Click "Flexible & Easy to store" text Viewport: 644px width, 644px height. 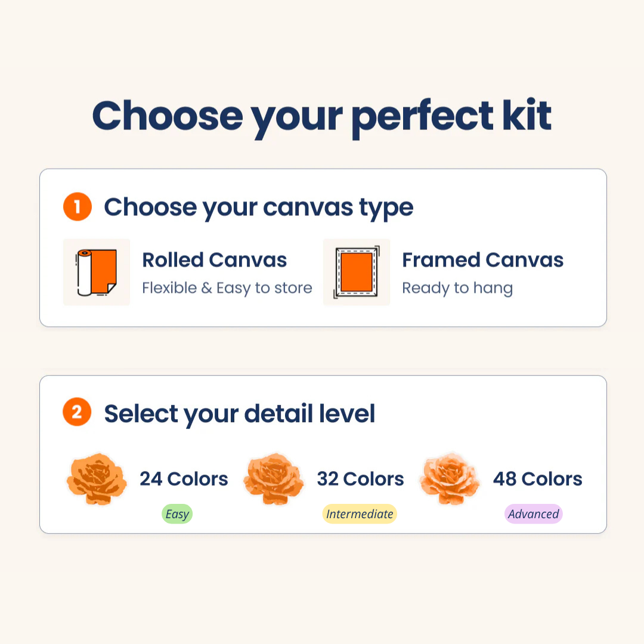227,289
